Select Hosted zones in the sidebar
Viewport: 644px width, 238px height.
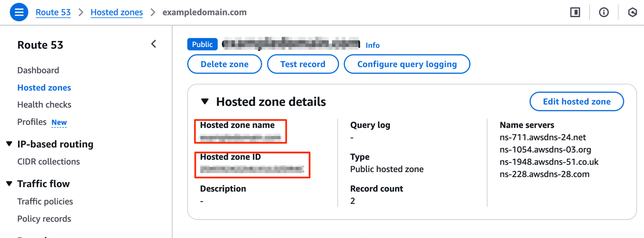pyautogui.click(x=44, y=87)
